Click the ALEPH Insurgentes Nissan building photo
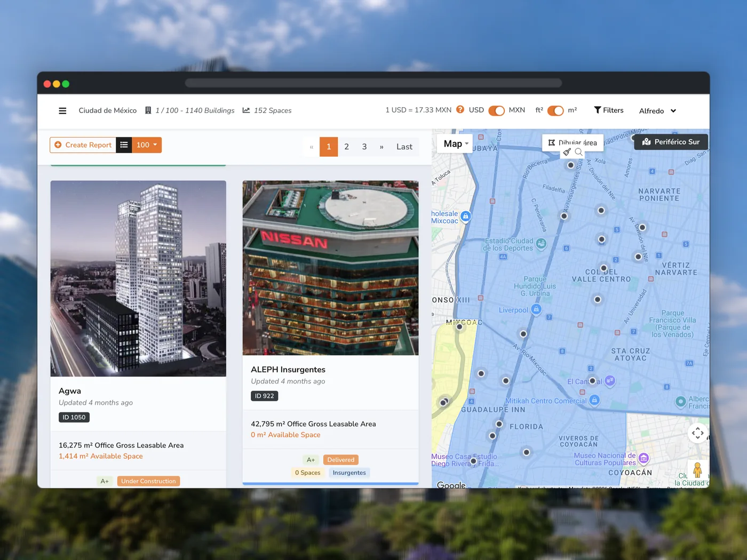The image size is (747, 560). [330, 268]
